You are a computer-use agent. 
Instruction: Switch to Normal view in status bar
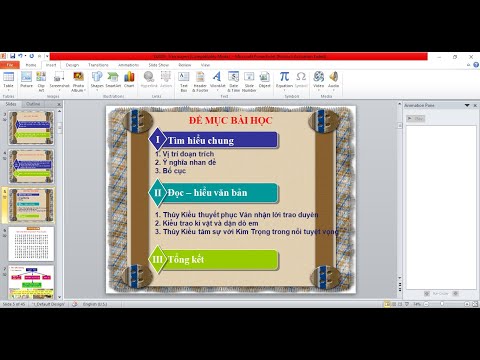[x=387, y=304]
